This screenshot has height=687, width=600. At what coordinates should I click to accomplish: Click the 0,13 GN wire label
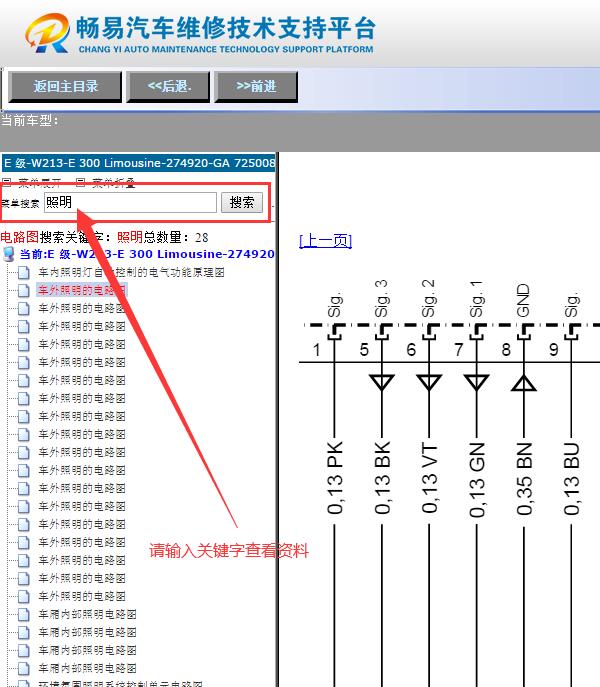click(x=477, y=479)
